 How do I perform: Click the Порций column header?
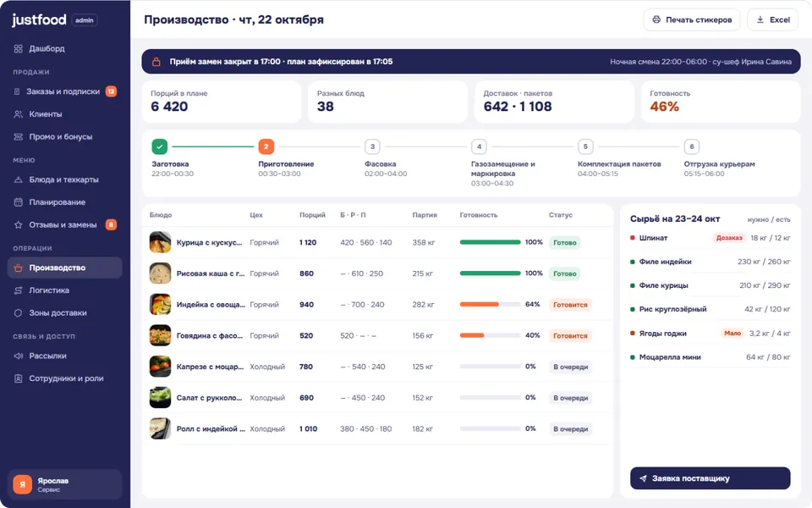coord(312,215)
